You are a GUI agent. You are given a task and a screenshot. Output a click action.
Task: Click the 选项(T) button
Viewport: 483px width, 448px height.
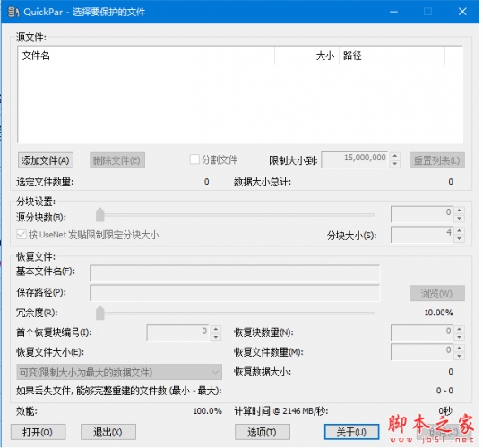[x=263, y=432]
